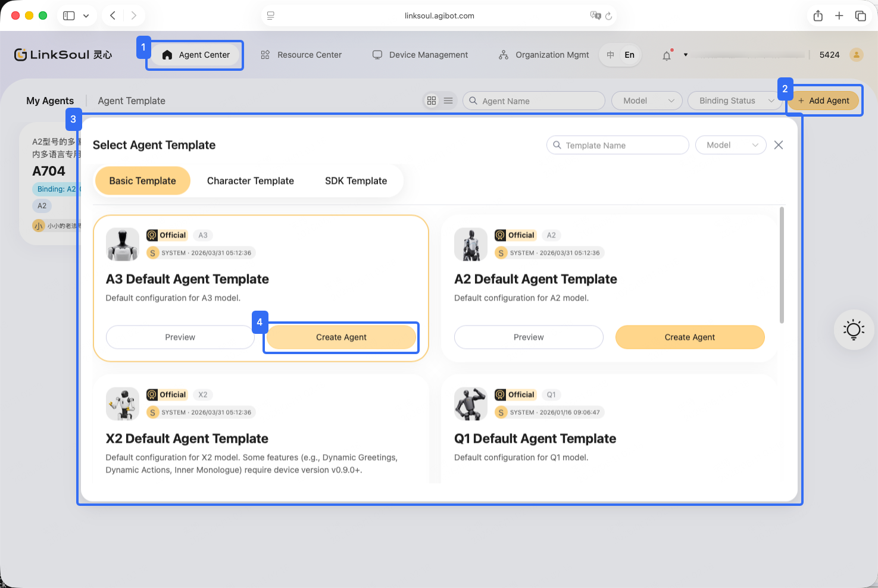Expand the dropdown arrow beside the bell
This screenshot has height=588, width=878.
click(x=686, y=55)
